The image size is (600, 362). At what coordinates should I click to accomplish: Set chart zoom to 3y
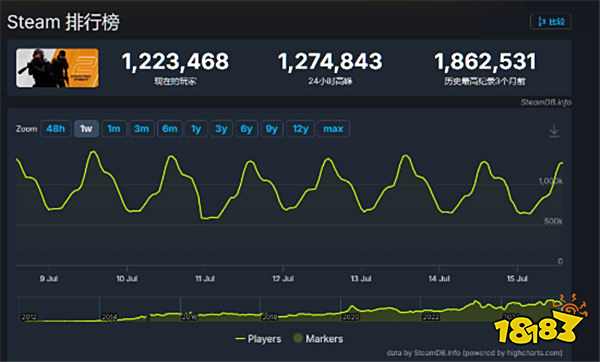tap(222, 129)
